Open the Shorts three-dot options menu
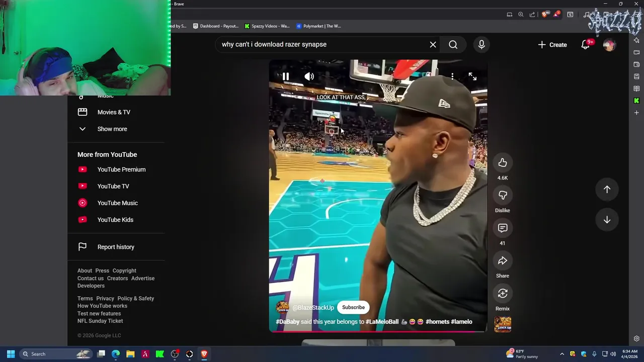Image resolution: width=644 pixels, height=362 pixels. (452, 76)
